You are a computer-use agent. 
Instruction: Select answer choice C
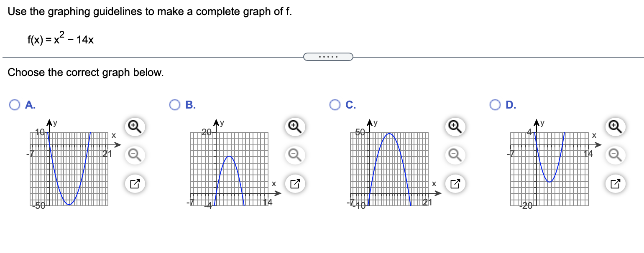tap(335, 105)
